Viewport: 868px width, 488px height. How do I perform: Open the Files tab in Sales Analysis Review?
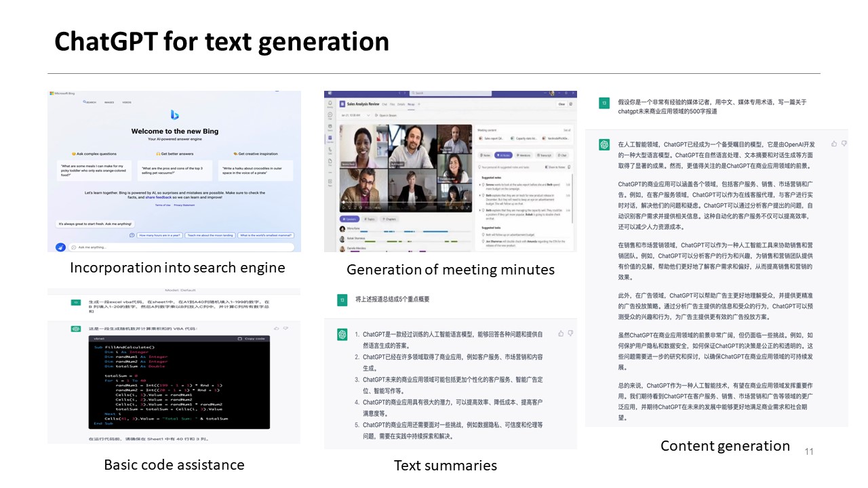tap(392, 104)
